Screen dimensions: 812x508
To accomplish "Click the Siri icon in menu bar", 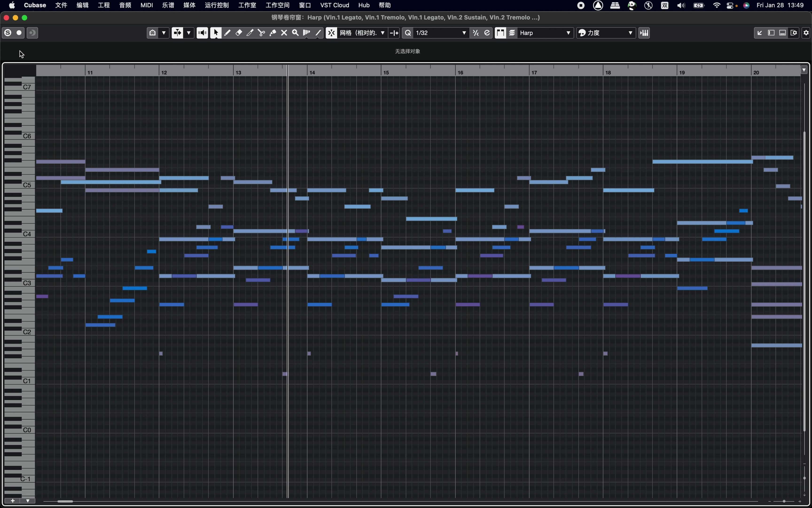I will [746, 5].
